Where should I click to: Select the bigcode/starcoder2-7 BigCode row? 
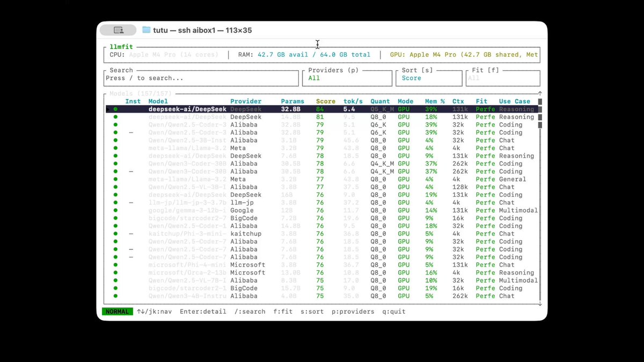click(323, 218)
